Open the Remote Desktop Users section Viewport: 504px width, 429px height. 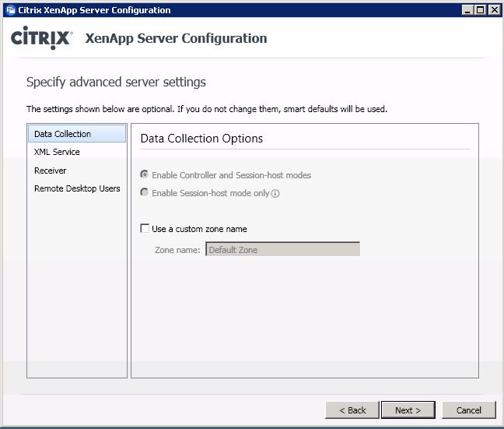coord(77,188)
